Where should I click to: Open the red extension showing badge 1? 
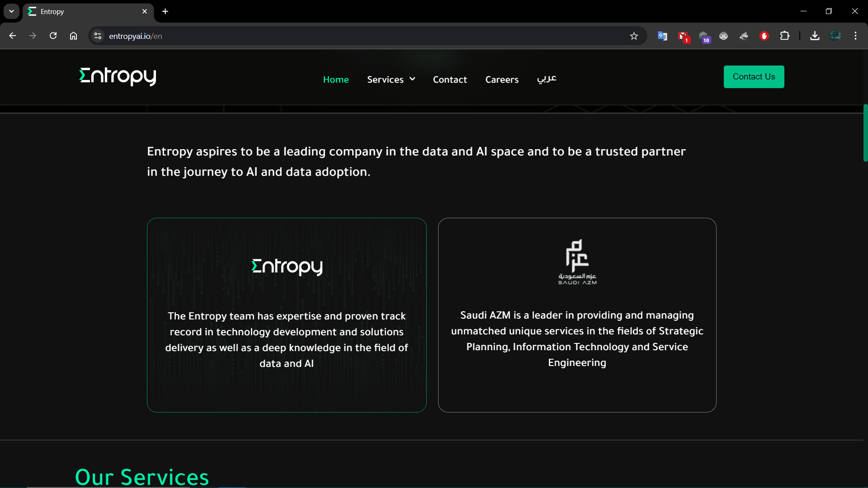click(x=684, y=37)
